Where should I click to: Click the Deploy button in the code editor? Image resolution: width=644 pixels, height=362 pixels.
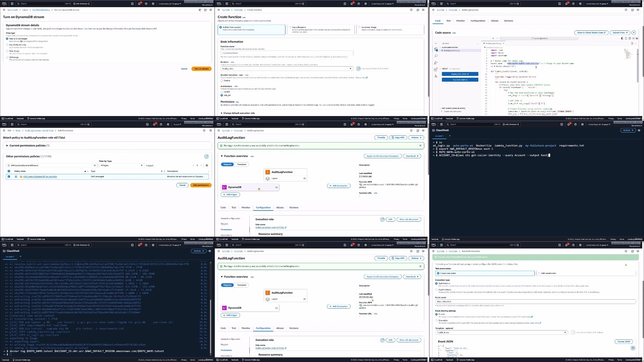(460, 74)
